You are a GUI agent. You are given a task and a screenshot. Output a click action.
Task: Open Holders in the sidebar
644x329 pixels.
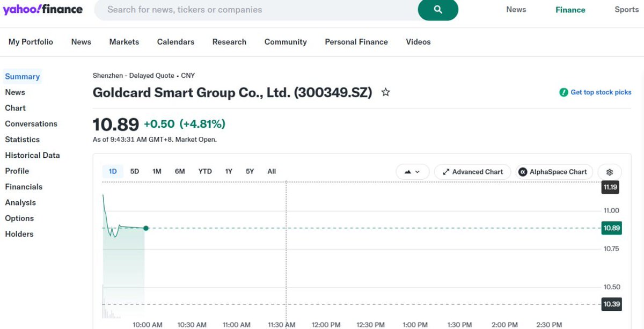tap(19, 234)
